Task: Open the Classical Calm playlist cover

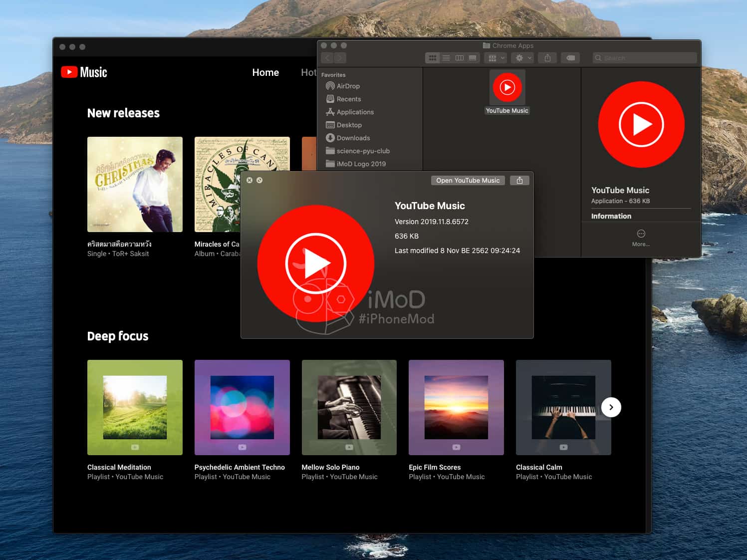Action: click(563, 407)
